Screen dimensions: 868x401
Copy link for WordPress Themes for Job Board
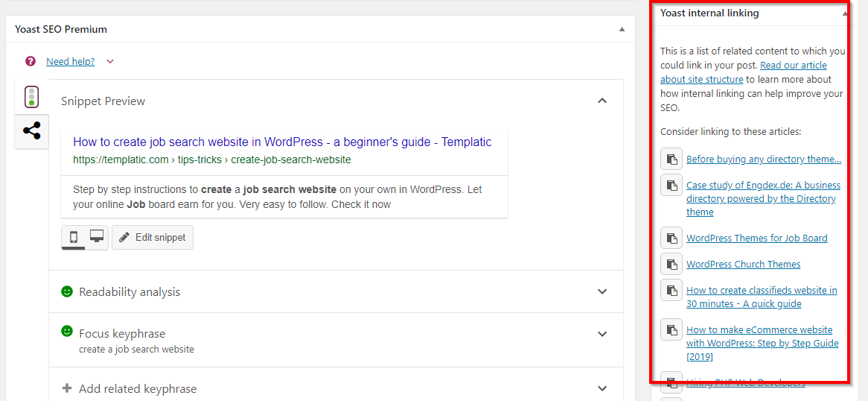pos(671,238)
